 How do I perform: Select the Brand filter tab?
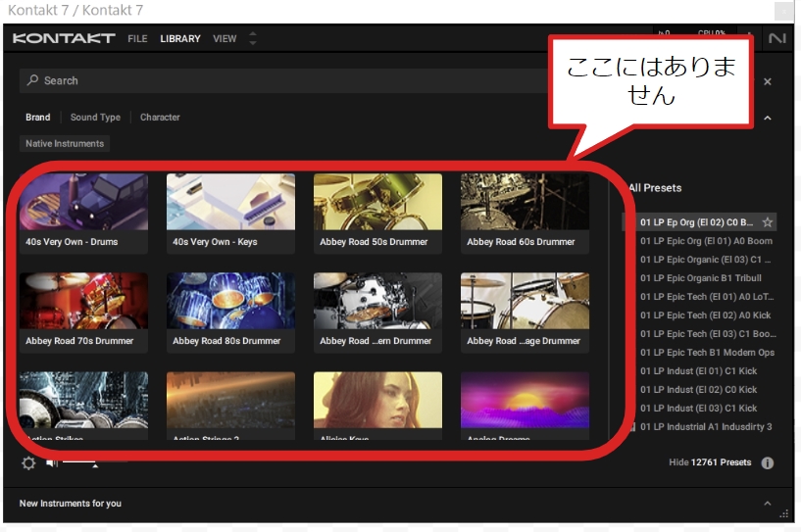coord(38,118)
